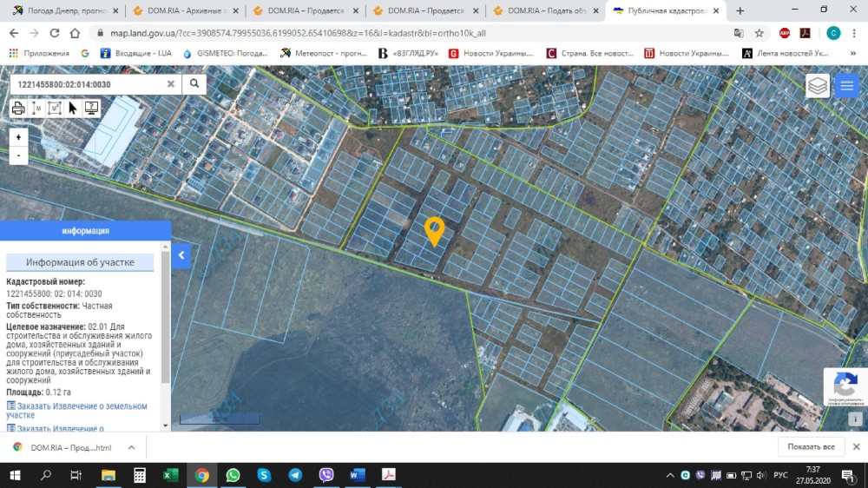Click the 'Информация об участке' heading
Screen dimensions: 868x488
(80, 262)
